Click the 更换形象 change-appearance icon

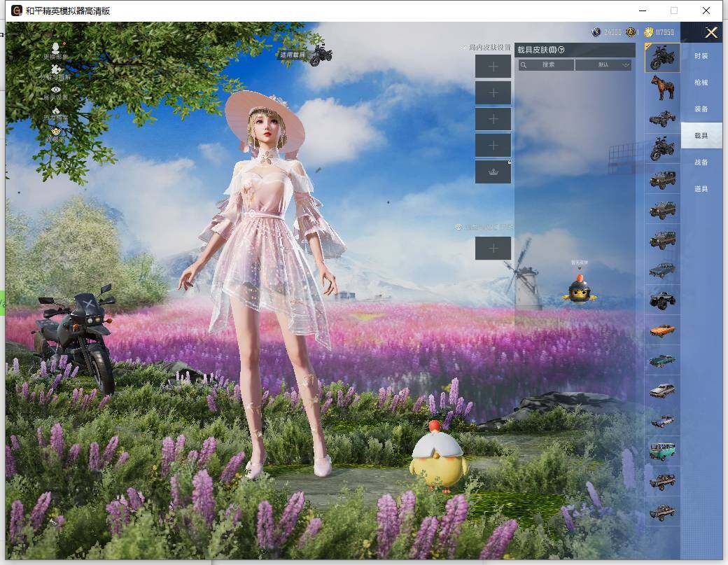pyautogui.click(x=55, y=48)
